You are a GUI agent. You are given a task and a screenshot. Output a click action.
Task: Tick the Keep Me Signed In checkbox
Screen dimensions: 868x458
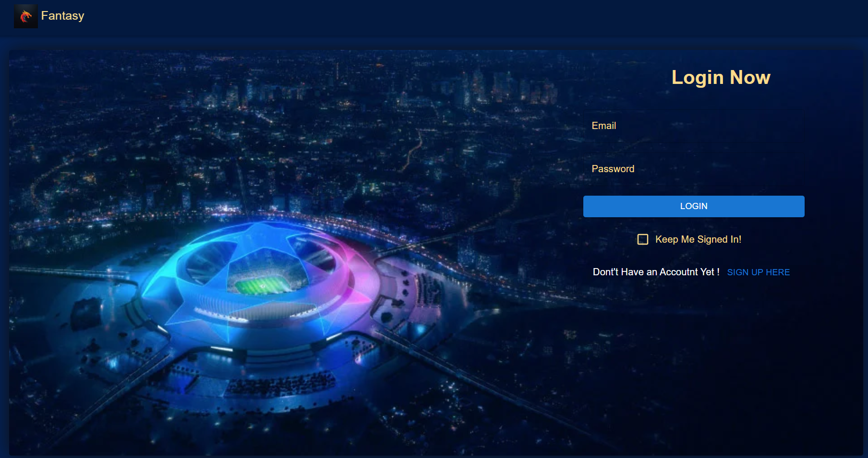coord(643,239)
